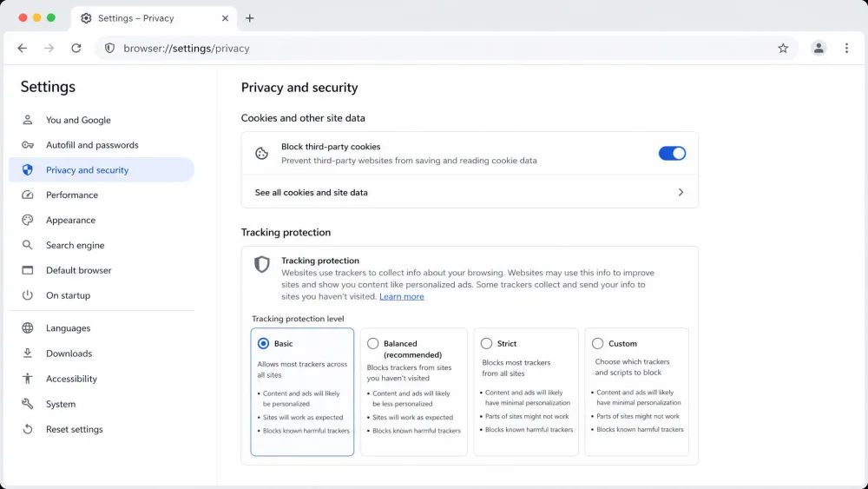Expand See all cookies and site data chevron

pos(681,192)
